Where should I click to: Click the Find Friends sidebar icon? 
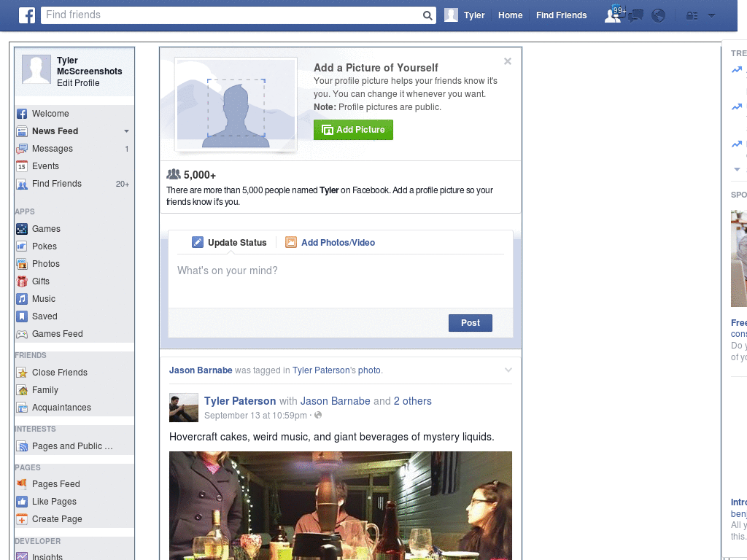22,184
